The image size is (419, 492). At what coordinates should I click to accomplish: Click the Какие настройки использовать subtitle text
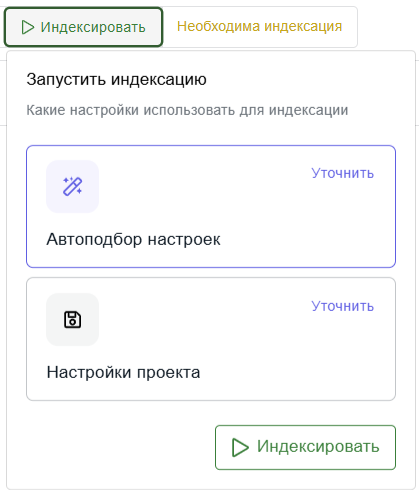tap(187, 110)
